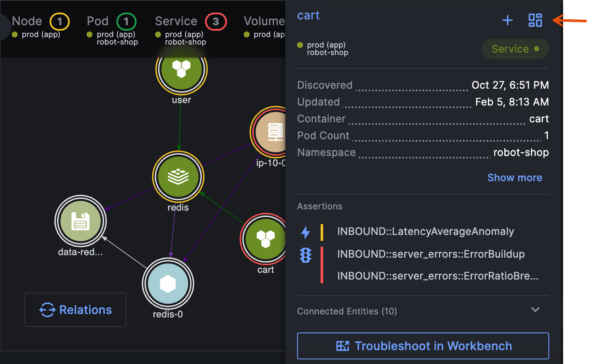This screenshot has height=364, width=611.
Task: Open the Relations panel
Action: point(75,310)
